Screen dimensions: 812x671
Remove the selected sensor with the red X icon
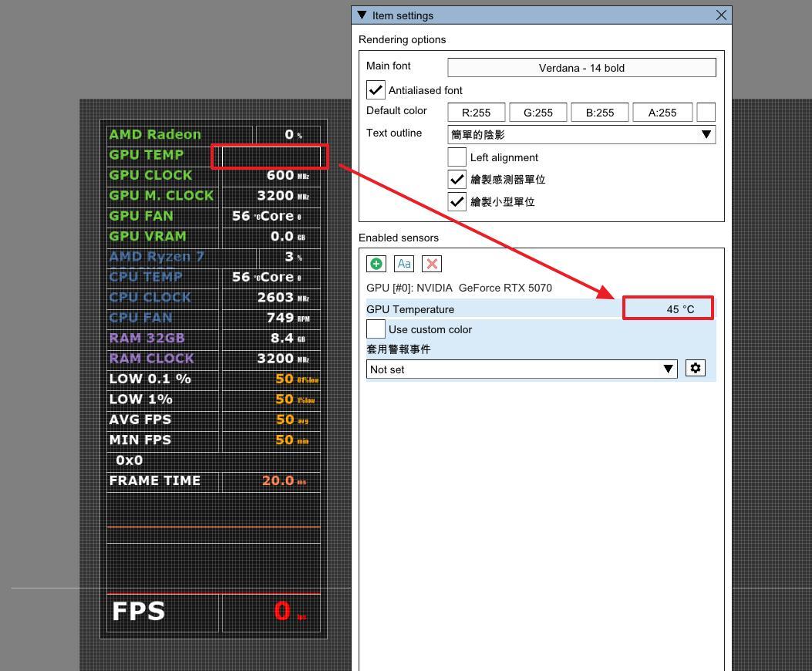point(431,263)
